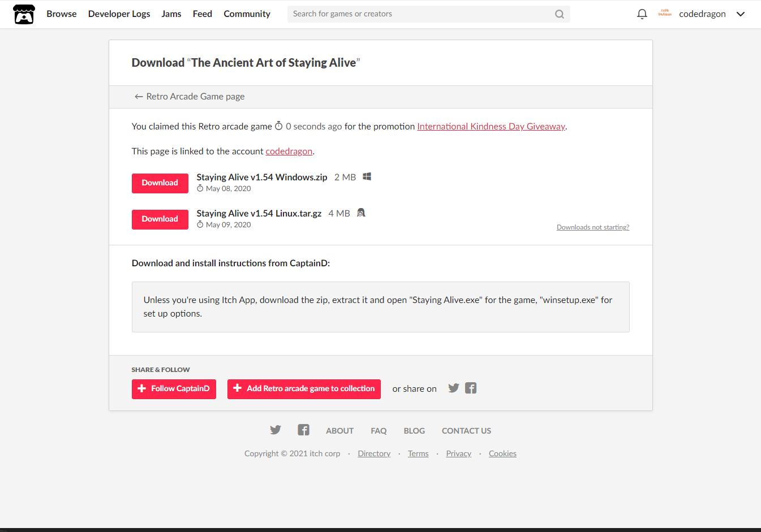
Task: Open itch.io Facebook in footer
Action: pos(303,430)
